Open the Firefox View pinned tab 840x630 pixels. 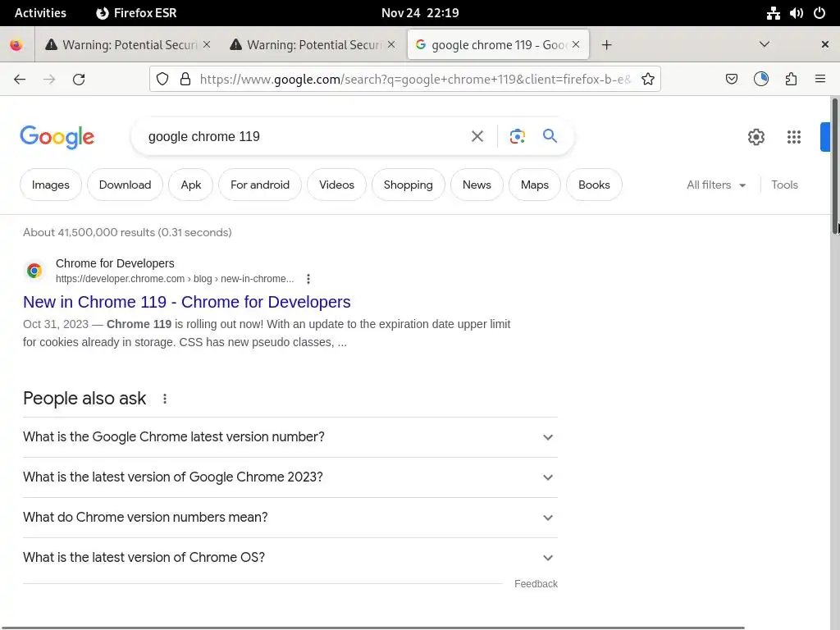pos(16,45)
